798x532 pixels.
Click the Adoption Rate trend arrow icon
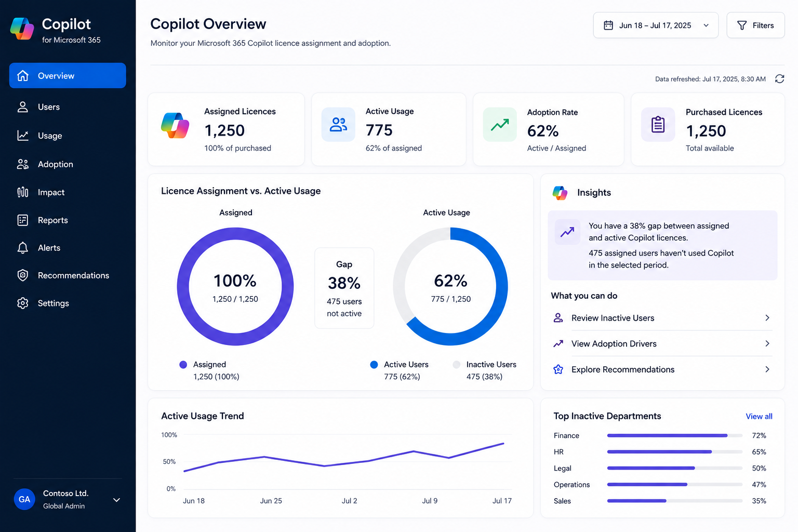click(500, 125)
